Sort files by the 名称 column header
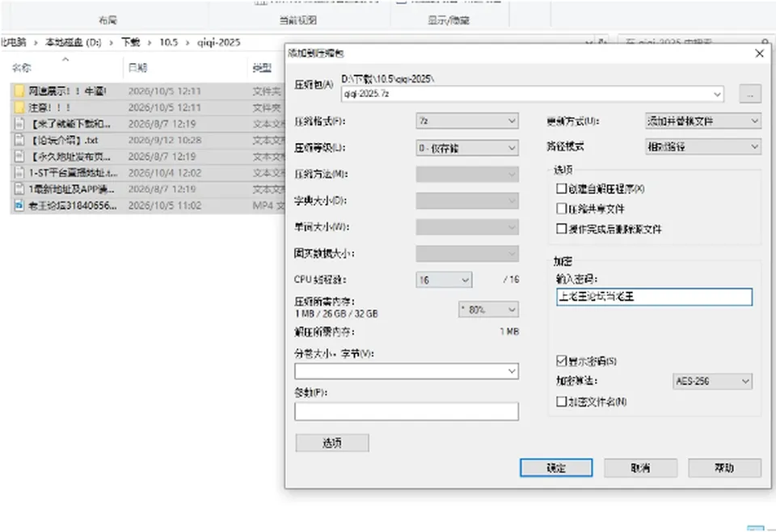The width and height of the screenshot is (776, 532). click(x=21, y=68)
